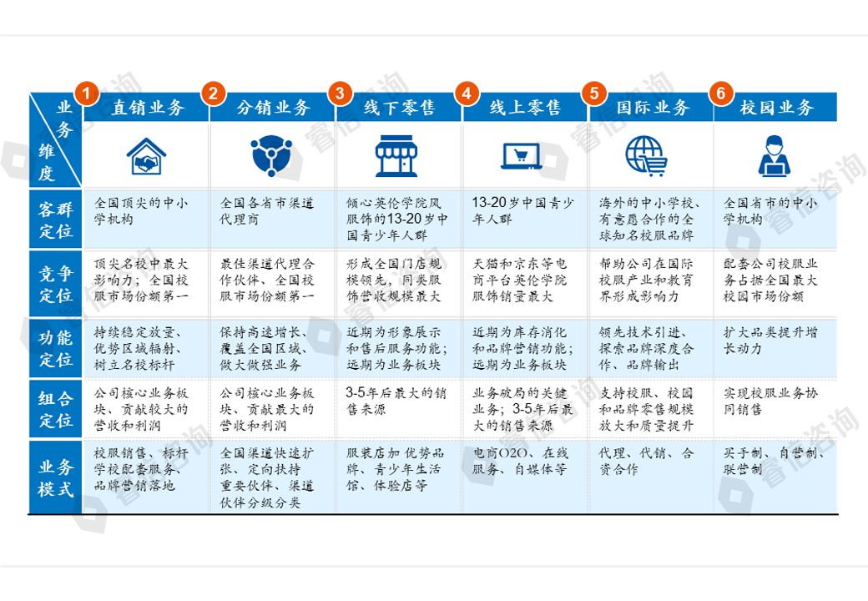Viewport: 868px width, 601px height.
Task: Click the orange number 4 badge
Action: [469, 93]
